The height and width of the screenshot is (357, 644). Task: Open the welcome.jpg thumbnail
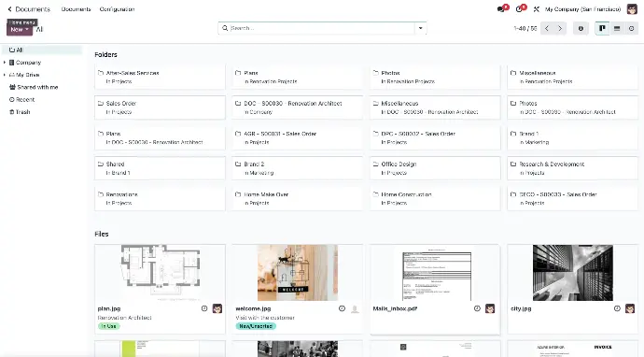point(298,273)
